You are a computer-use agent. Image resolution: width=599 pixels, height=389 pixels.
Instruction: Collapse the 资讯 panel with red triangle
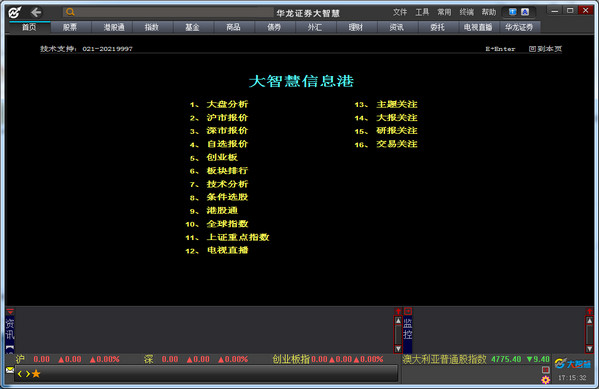(x=10, y=311)
